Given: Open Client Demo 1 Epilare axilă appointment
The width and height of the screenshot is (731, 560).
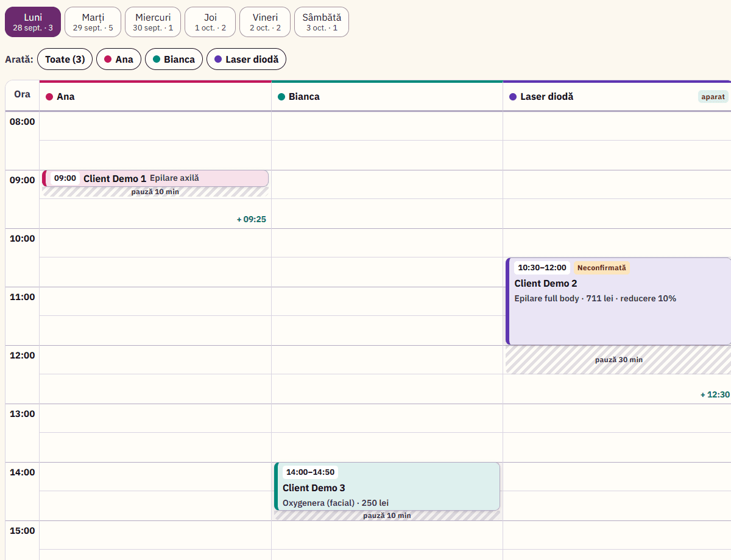Looking at the screenshot, I should pyautogui.click(x=155, y=178).
